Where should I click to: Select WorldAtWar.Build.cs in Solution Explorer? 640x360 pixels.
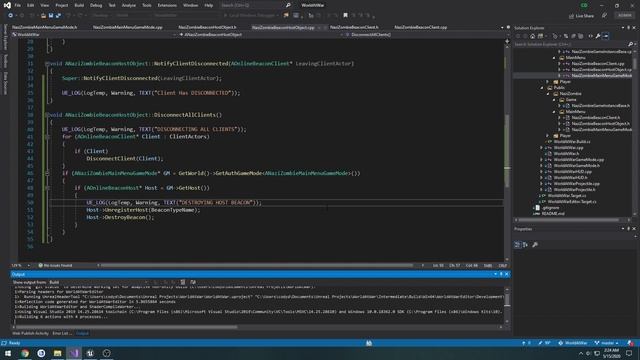(572, 142)
